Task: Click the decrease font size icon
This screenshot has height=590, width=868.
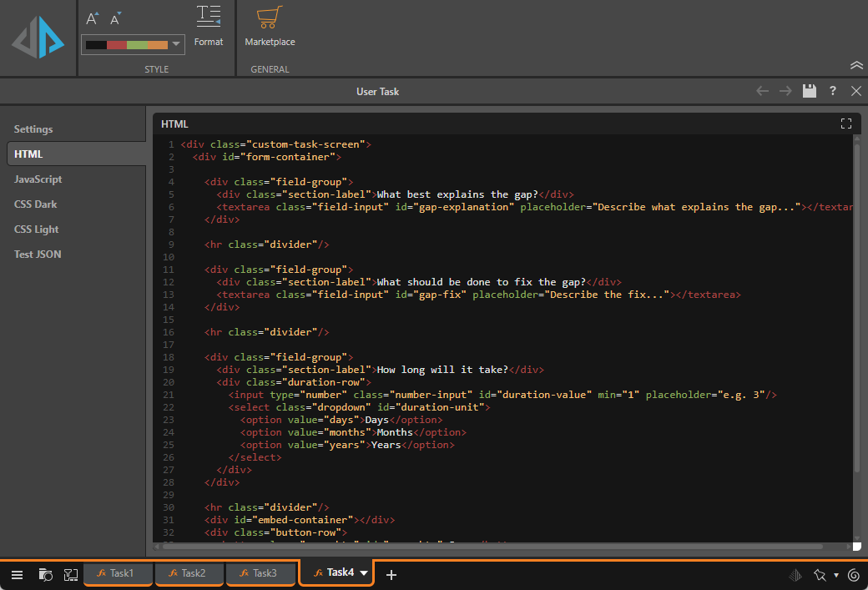Action: point(116,18)
